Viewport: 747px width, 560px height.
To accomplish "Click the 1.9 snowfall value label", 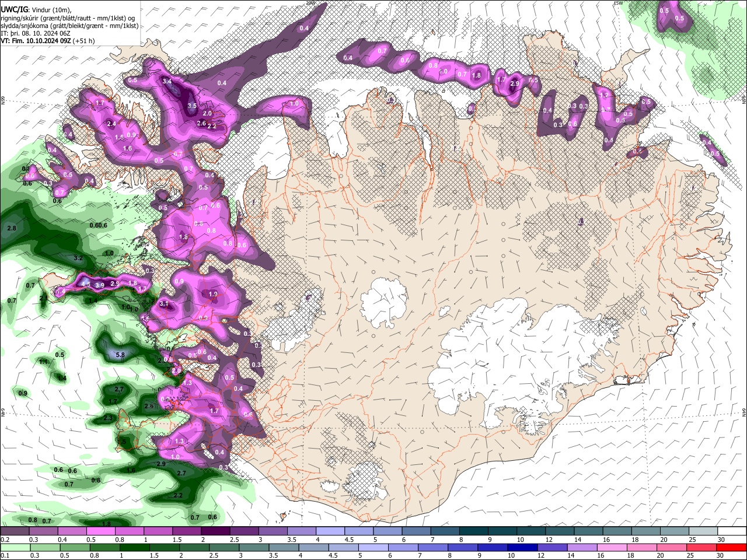I will point(213,295).
